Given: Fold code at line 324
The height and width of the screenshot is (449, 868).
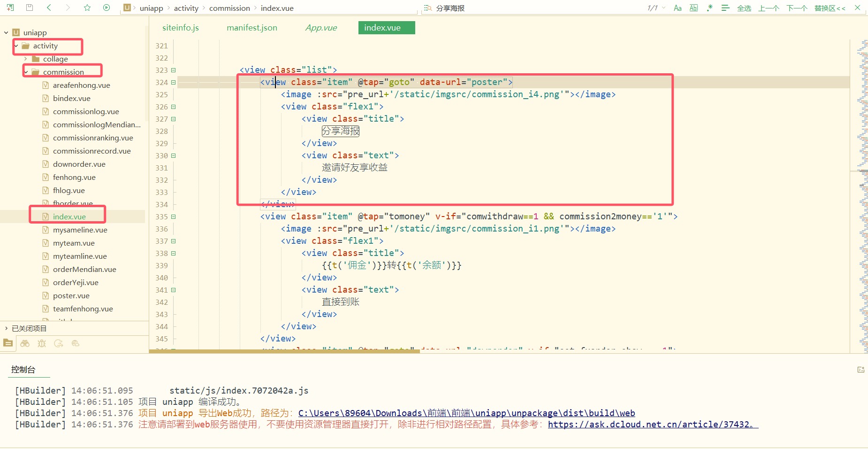Looking at the screenshot, I should [x=173, y=82].
